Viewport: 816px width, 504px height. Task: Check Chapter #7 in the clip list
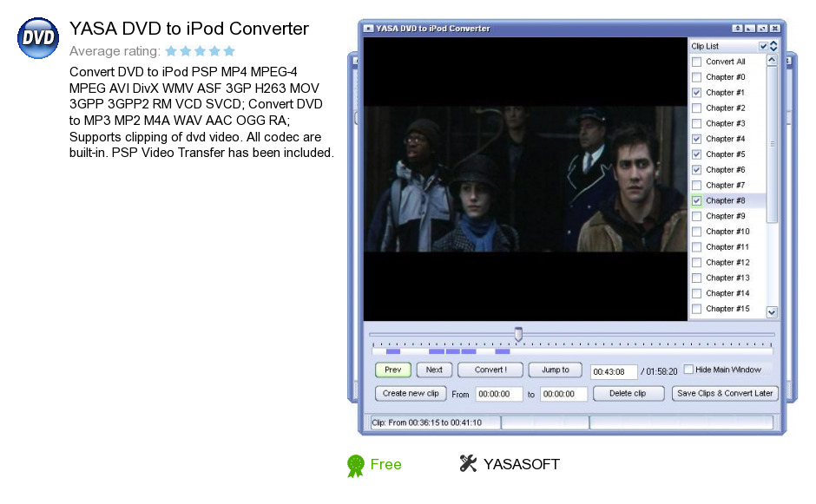[696, 185]
